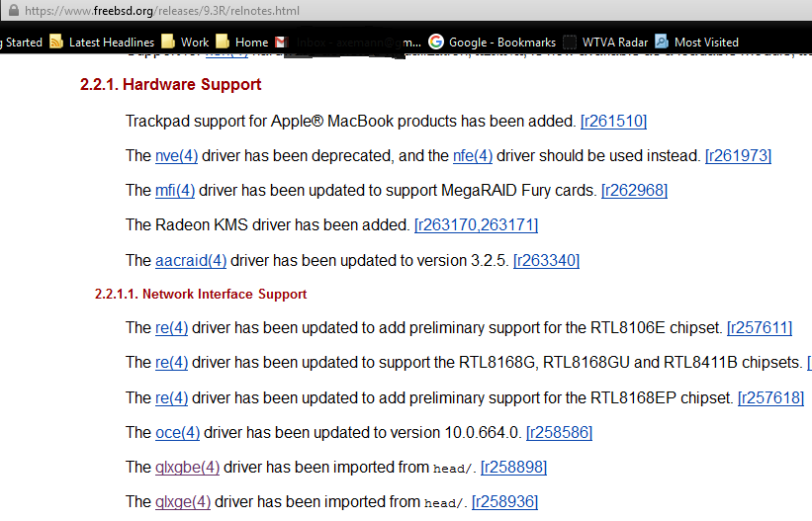Open the Home bookmarks folder icon

[x=223, y=42]
